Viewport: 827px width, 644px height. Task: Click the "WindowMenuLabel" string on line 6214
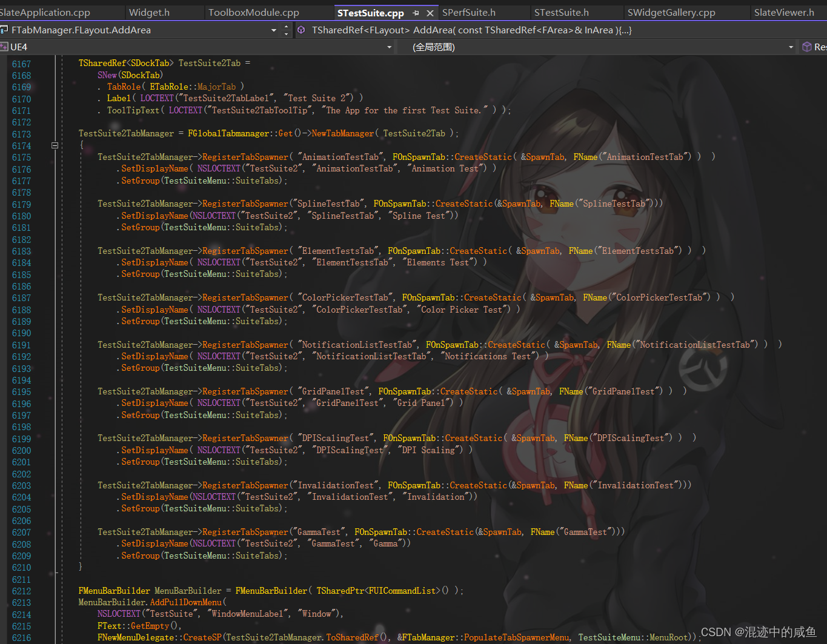click(x=247, y=614)
